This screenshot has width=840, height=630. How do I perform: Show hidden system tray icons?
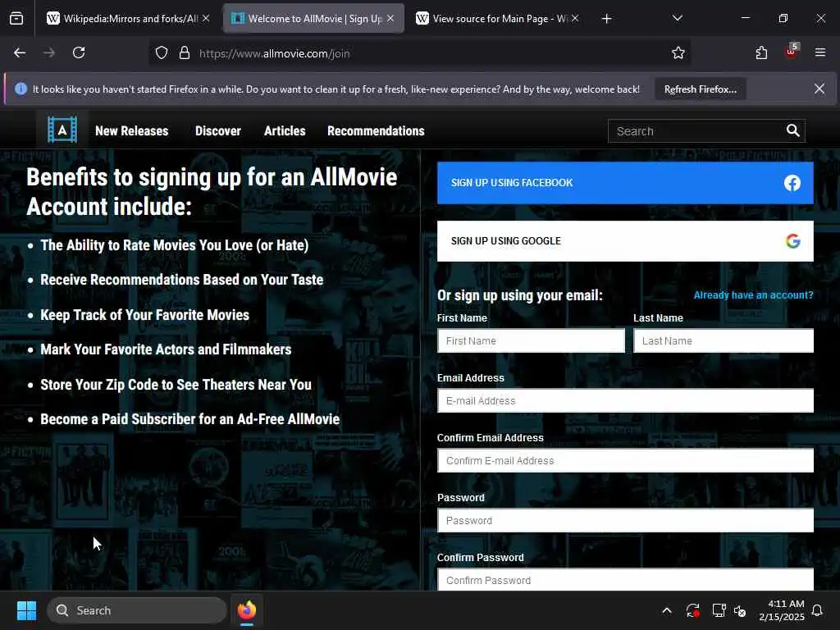coord(667,610)
